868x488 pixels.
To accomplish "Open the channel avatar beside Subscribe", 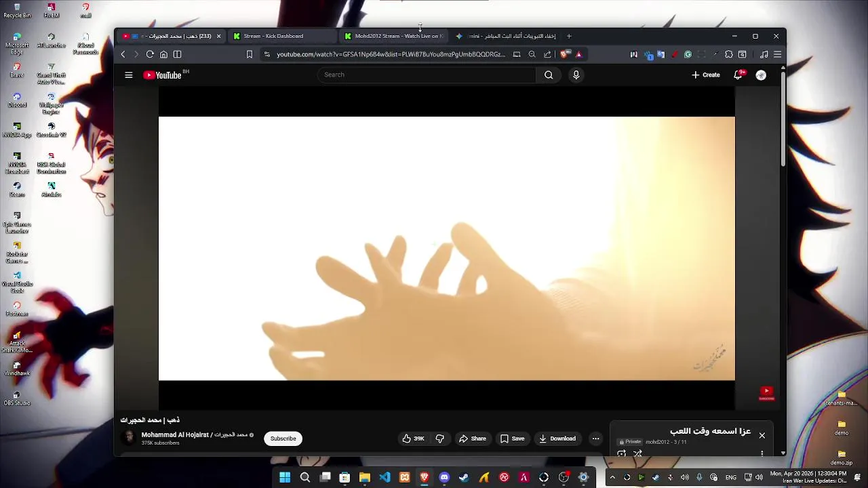I will (128, 438).
